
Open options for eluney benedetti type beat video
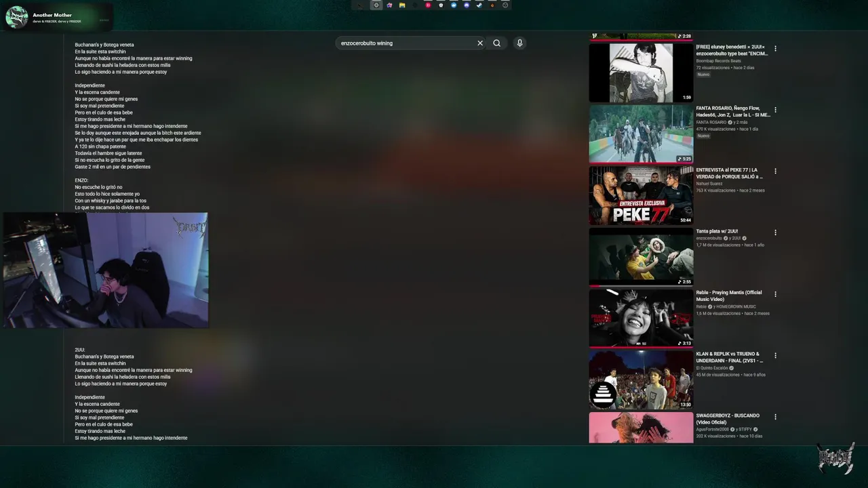(x=775, y=49)
